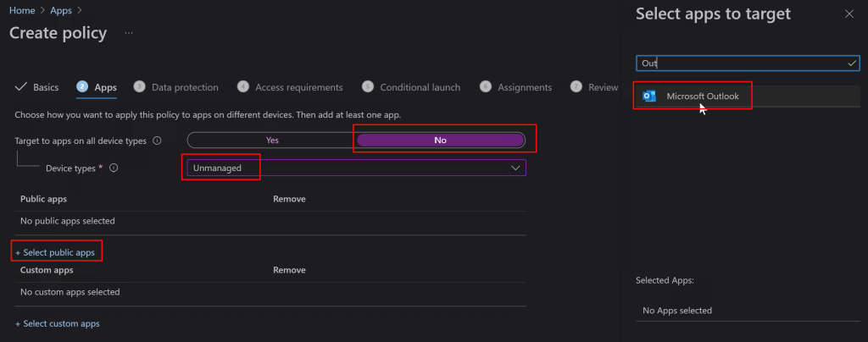
Task: Click the info icon beside Target to apps
Action: point(157,141)
